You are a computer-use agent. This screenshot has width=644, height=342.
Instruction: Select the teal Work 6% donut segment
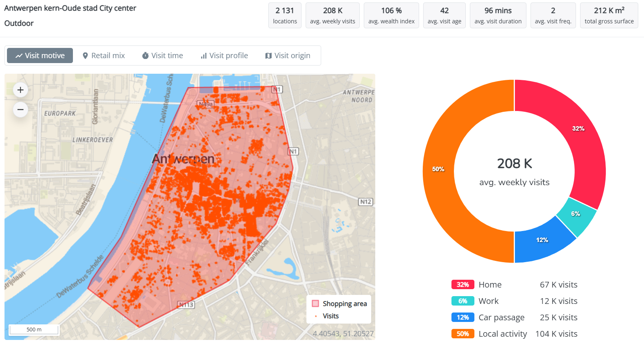click(576, 214)
